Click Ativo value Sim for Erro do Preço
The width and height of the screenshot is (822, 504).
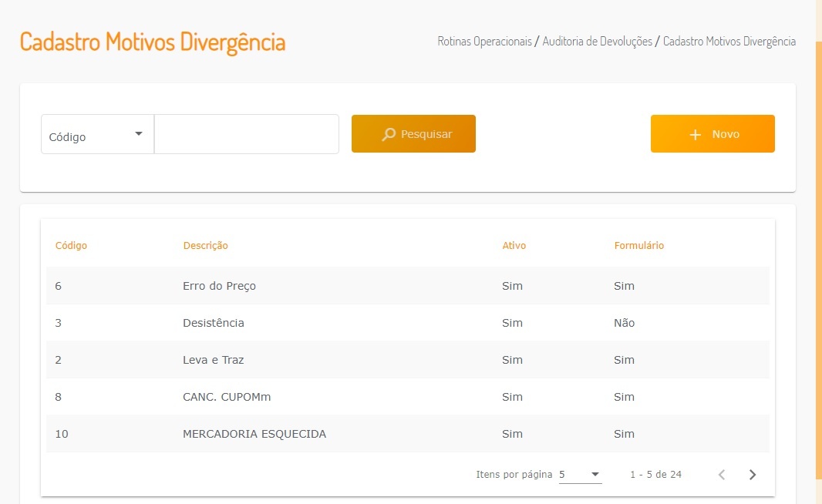[512, 286]
